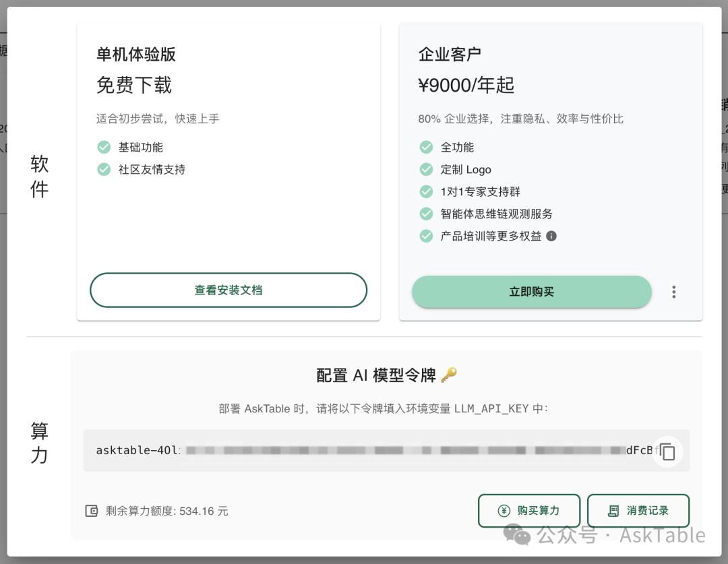Screen dimensions: 728x564
Task: Open the three-dot menu beside 立即购买
Action: (673, 291)
